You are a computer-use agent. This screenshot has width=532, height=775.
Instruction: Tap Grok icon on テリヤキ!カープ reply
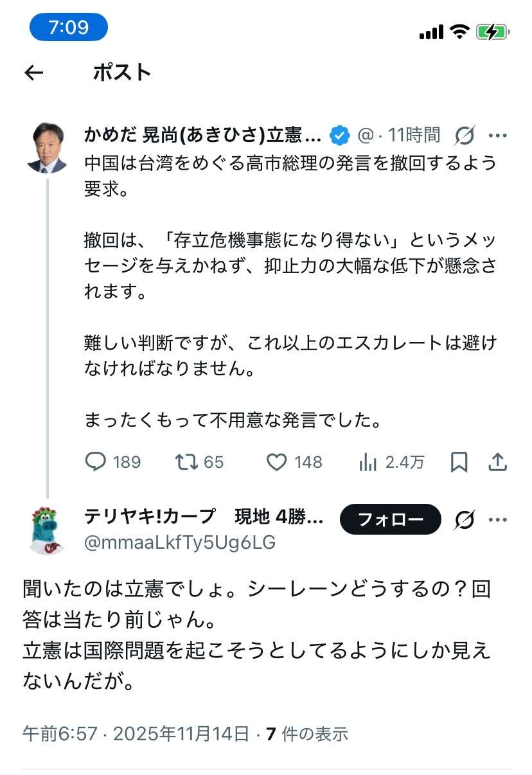click(464, 519)
